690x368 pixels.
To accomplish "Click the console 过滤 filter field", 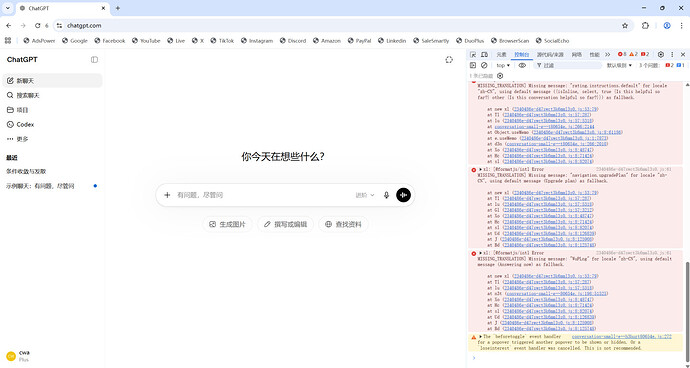I will click(568, 65).
